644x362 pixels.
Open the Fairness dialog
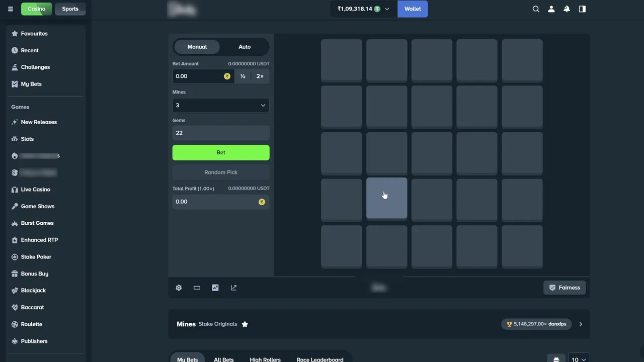pos(565,288)
